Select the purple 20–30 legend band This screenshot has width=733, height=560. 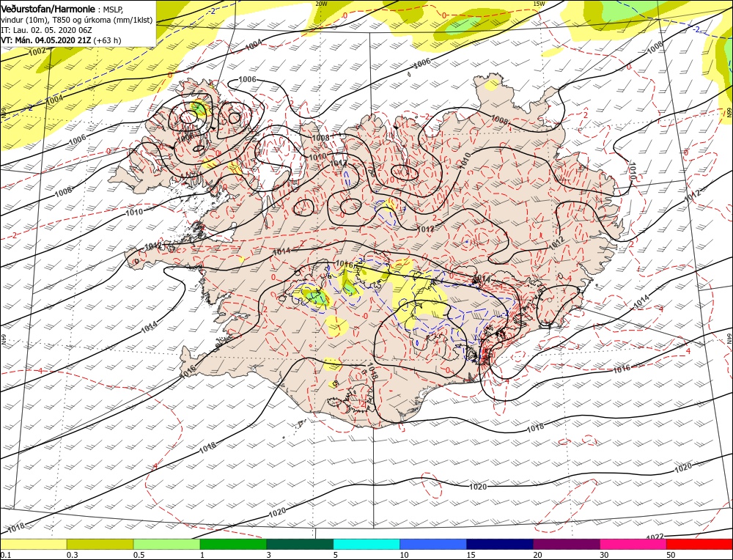tap(567, 544)
